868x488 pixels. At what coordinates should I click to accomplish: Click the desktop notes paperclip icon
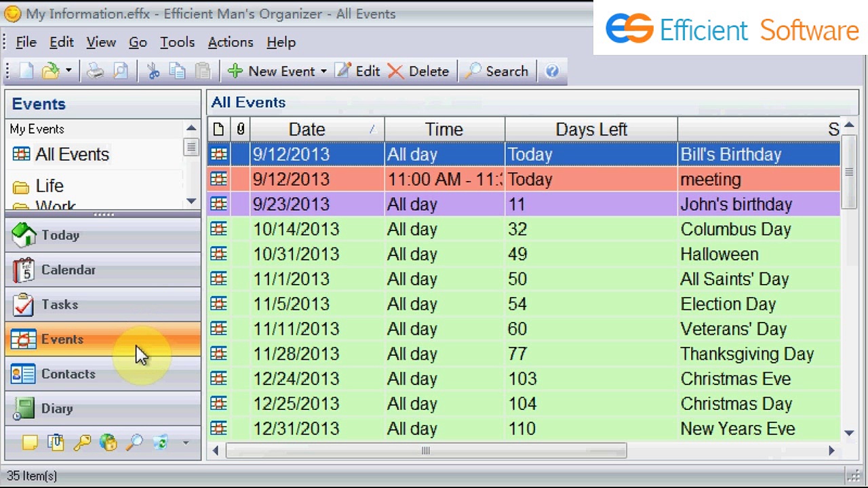(56, 443)
